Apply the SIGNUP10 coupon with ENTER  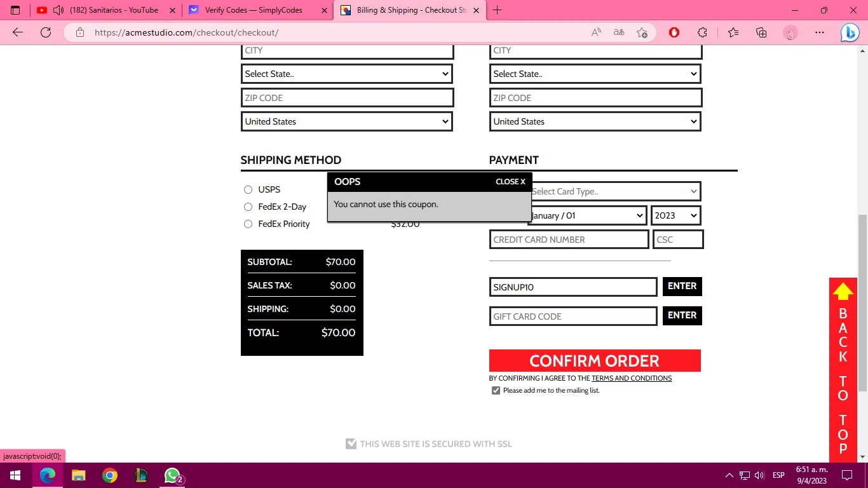point(682,287)
